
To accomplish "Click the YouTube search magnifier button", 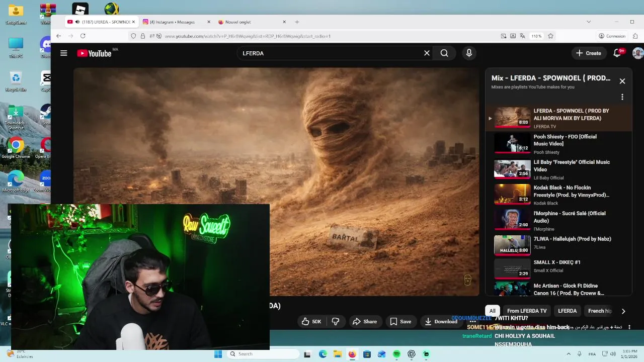I will point(444,53).
